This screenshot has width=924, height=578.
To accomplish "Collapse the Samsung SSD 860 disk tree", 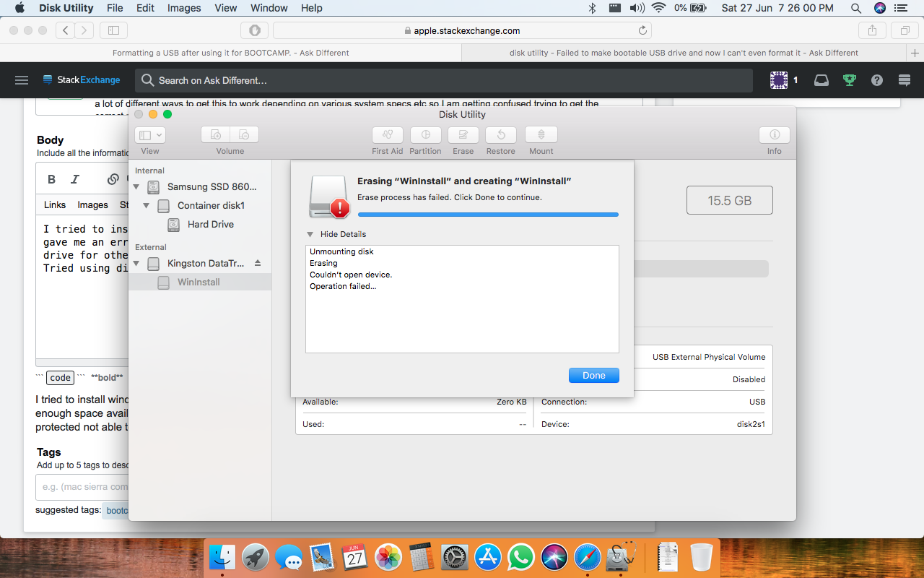I will pyautogui.click(x=136, y=186).
